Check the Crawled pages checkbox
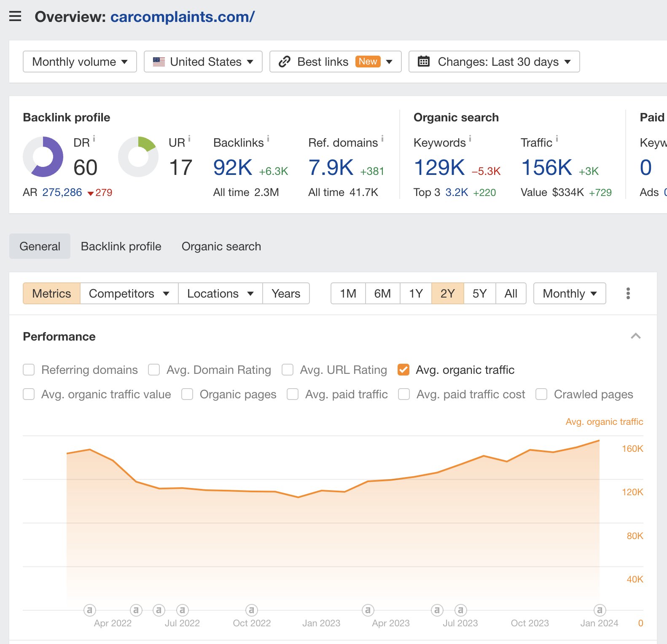This screenshot has height=644, width=667. coord(541,394)
